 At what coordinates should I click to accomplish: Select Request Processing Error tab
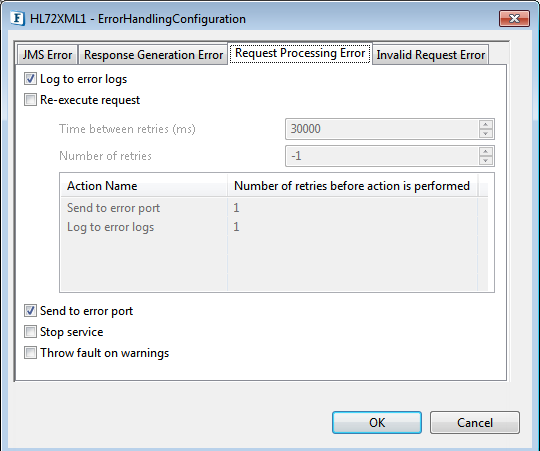(x=300, y=53)
